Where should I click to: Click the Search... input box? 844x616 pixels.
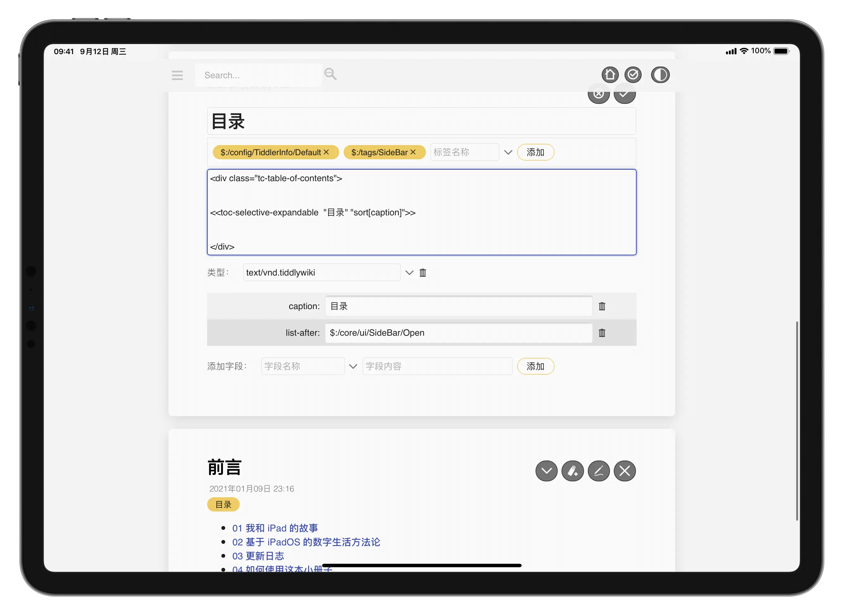(x=258, y=75)
